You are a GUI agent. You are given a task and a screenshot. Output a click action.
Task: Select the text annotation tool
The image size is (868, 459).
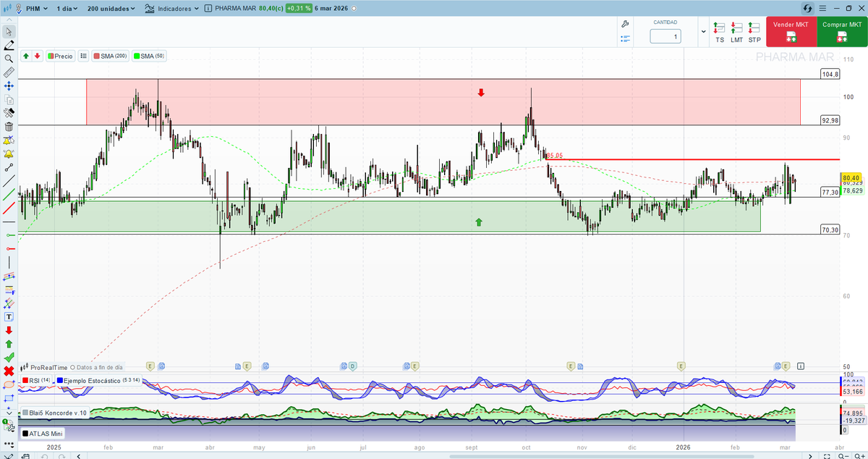pyautogui.click(x=9, y=316)
